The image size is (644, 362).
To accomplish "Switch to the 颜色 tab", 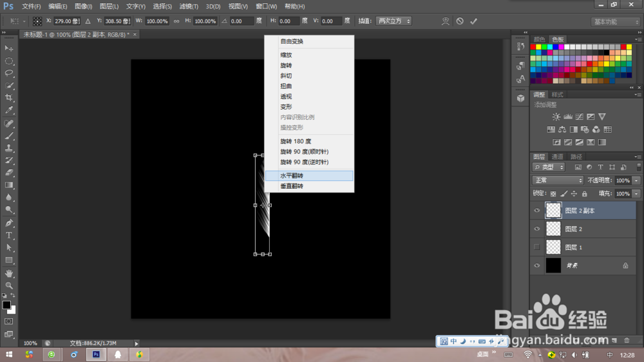I will pyautogui.click(x=539, y=39).
